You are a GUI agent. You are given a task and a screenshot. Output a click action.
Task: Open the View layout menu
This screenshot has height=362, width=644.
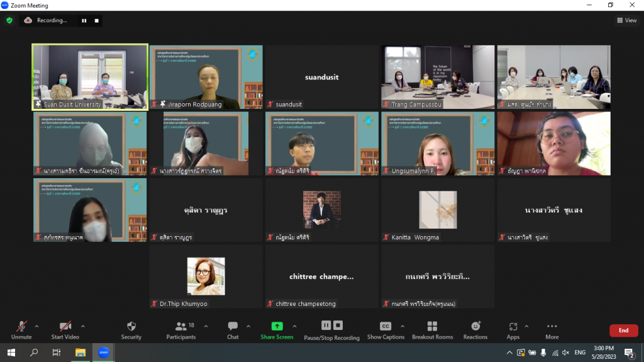coord(627,20)
